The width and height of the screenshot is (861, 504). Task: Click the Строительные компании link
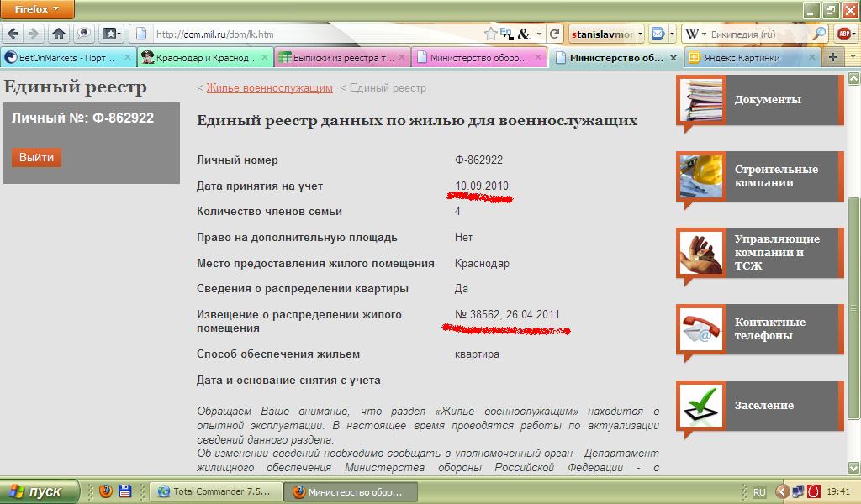[x=775, y=176]
